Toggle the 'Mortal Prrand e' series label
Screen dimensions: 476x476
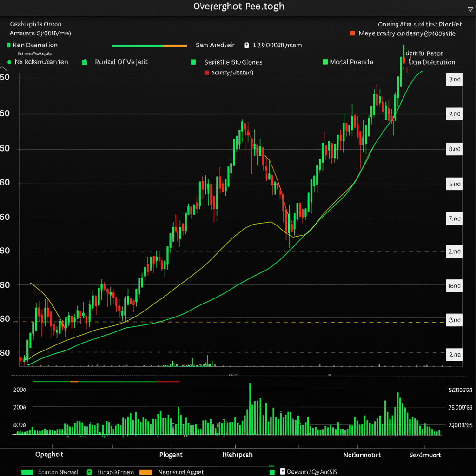351,62
